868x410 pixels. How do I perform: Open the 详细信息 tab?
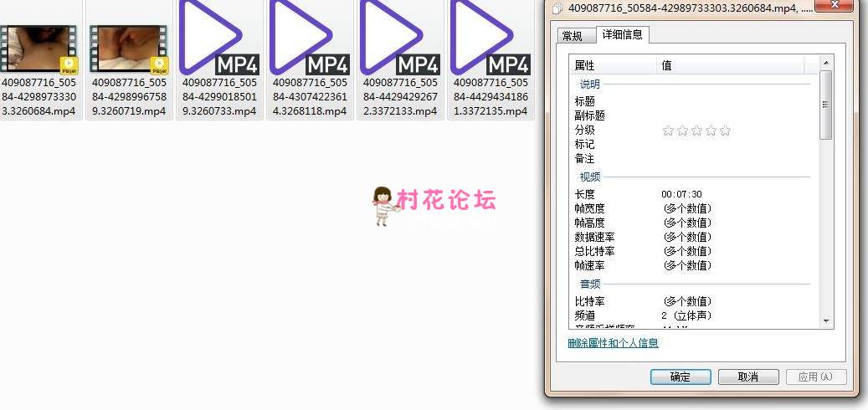tap(622, 35)
